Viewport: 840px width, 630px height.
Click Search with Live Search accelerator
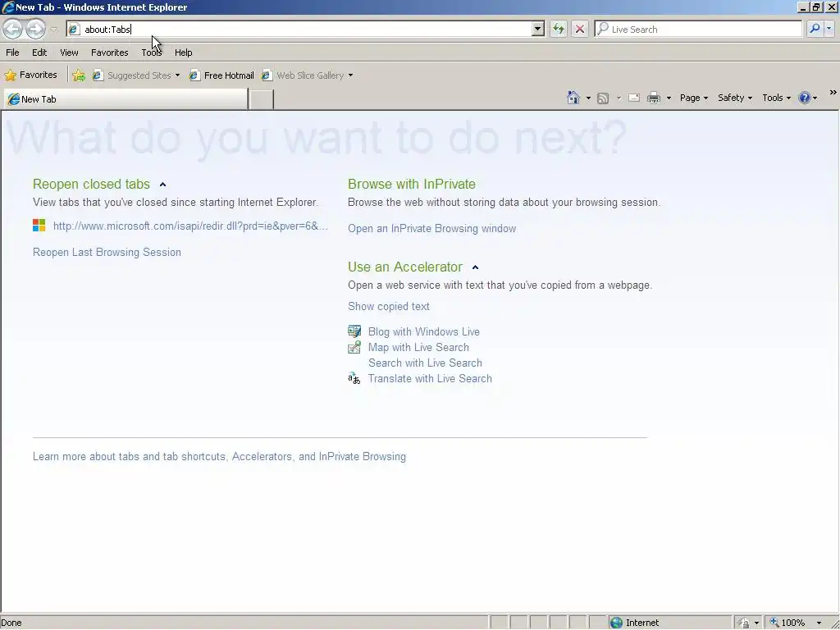click(425, 363)
